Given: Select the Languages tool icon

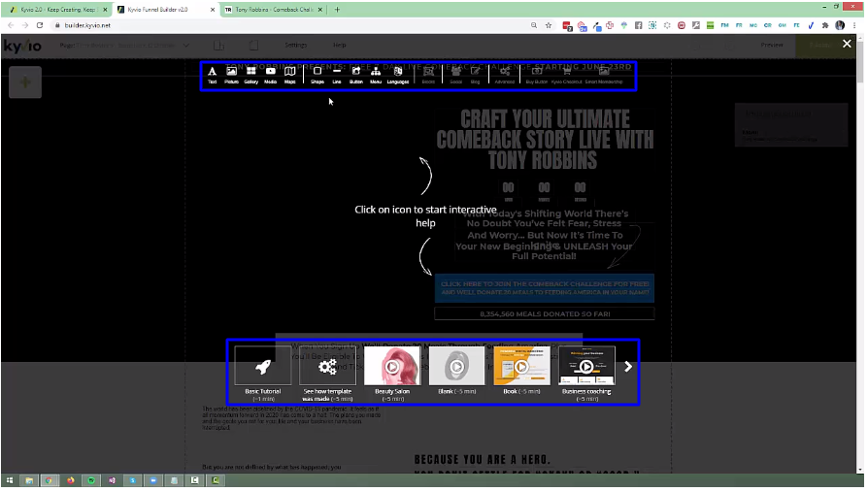Looking at the screenshot, I should click(x=399, y=75).
